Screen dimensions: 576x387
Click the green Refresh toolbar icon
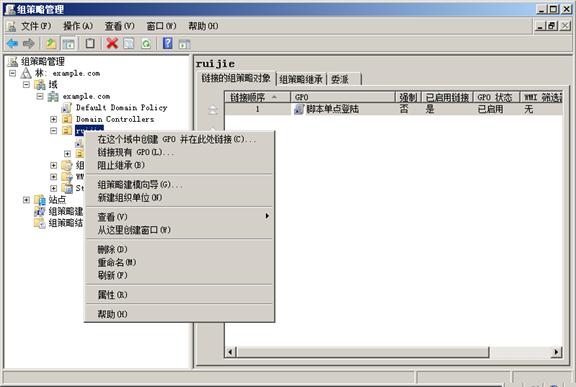pos(146,44)
